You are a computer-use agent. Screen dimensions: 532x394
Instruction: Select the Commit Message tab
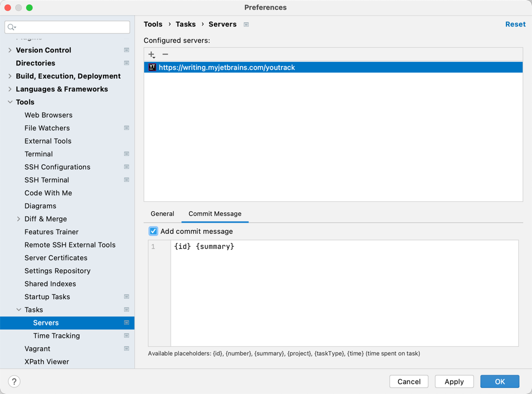click(215, 214)
